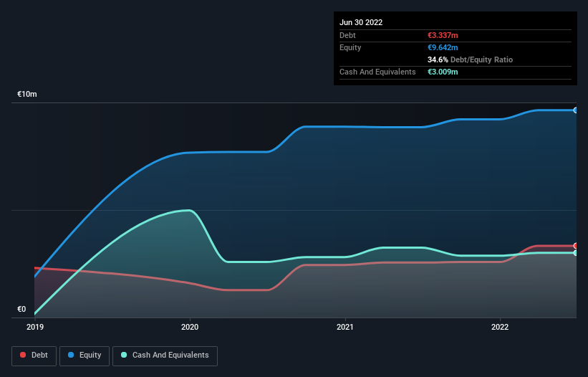Click Cash And Equivalents label in tooltip
Viewport: 588px width, 377px height.
point(377,72)
